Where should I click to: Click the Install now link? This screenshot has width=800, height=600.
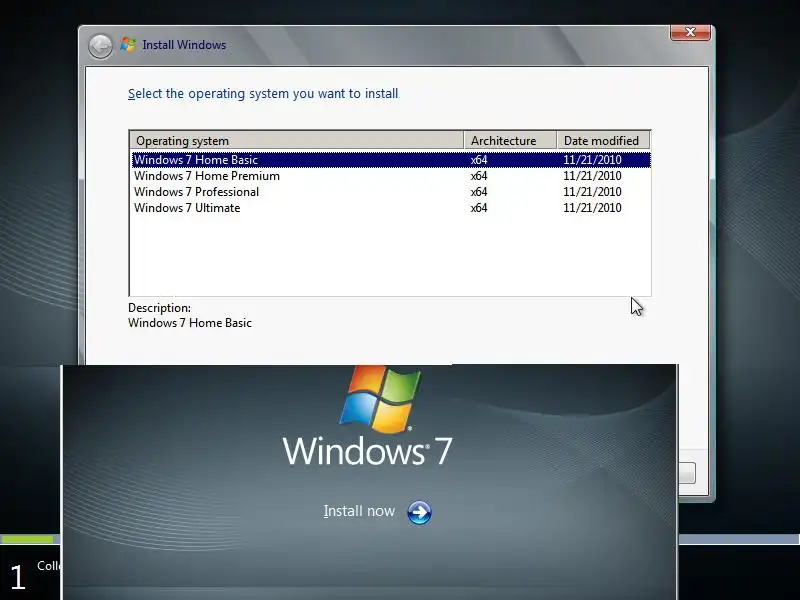pos(359,511)
